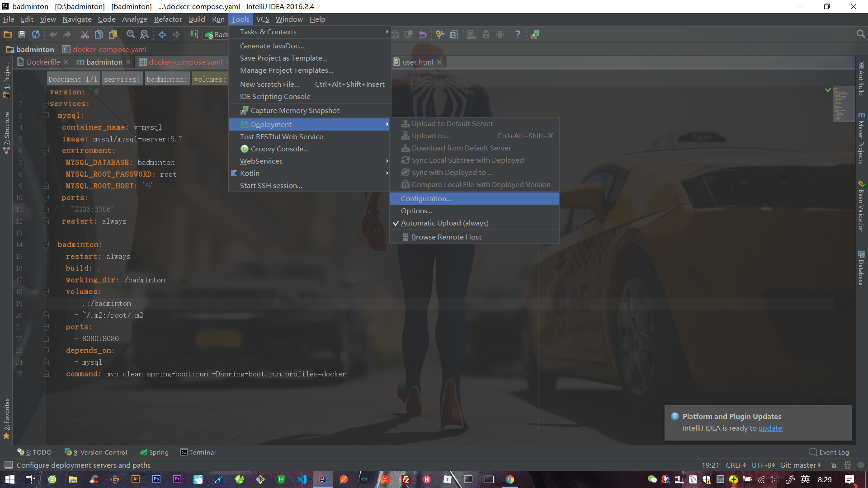Click the Save All toolbar icon
This screenshot has height=488, width=868.
tap(22, 34)
